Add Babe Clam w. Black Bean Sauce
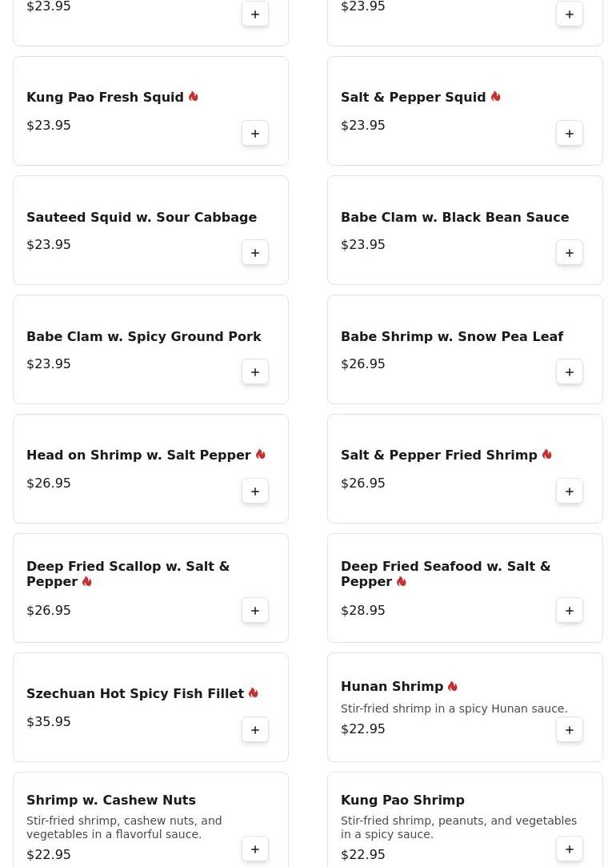Image resolution: width=616 pixels, height=867 pixels. [570, 253]
